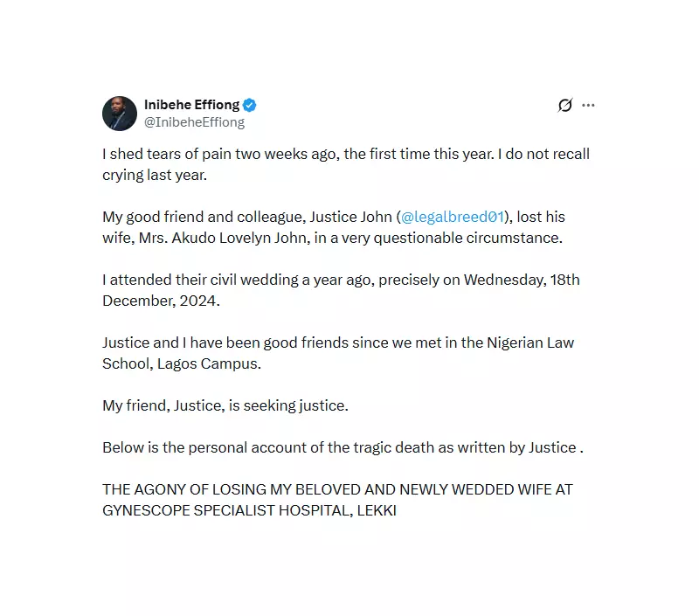Click the line "My friend, Justice, is seeking justice."

(225, 405)
